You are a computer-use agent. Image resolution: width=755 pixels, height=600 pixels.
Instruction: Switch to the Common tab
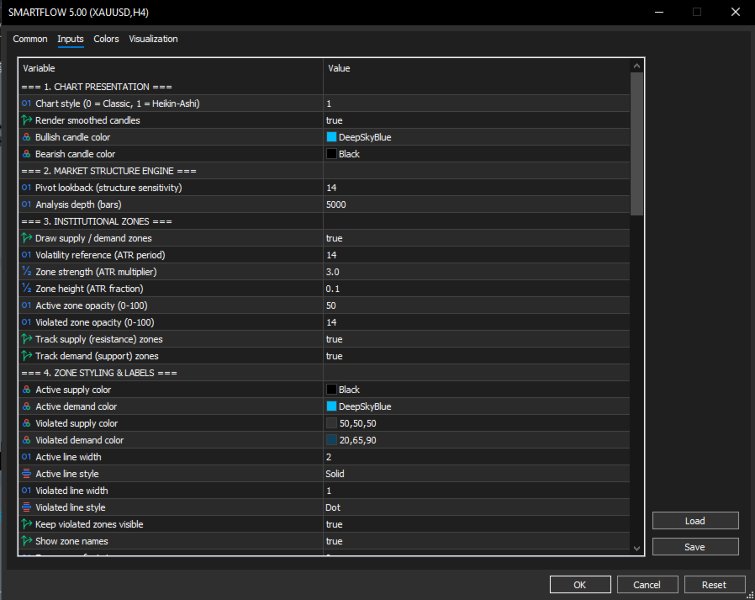tap(30, 39)
